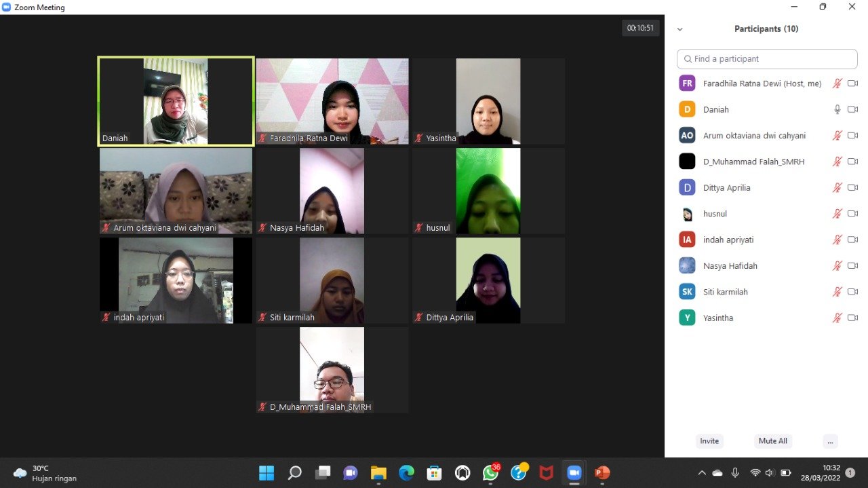
Task: Click Yasintha's camera icon in list
Action: click(852, 318)
